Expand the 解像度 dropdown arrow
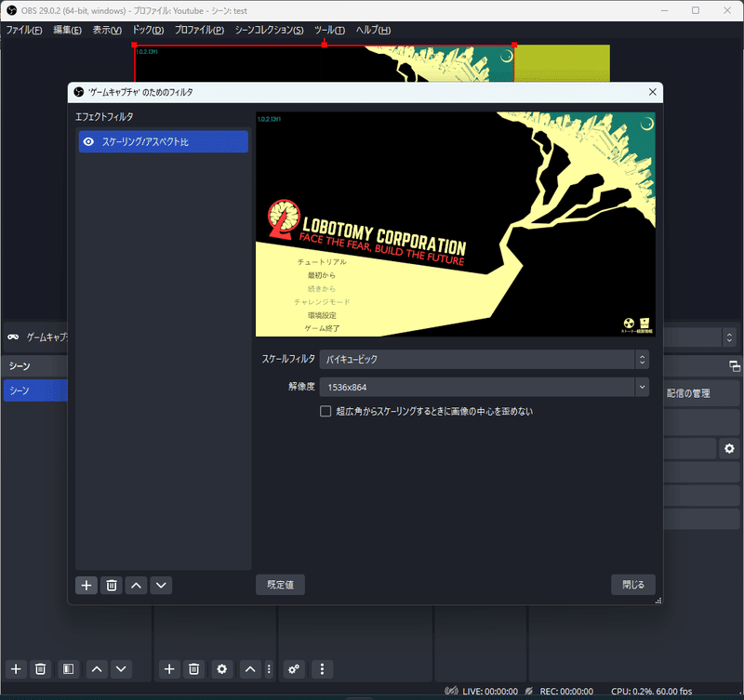This screenshot has height=700, width=744. [642, 387]
